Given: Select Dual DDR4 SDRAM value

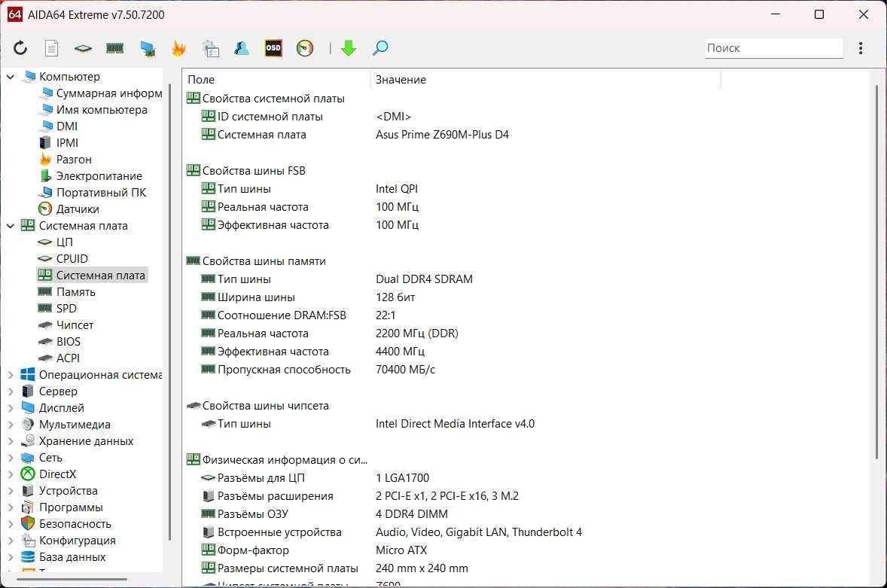Looking at the screenshot, I should 424,279.
